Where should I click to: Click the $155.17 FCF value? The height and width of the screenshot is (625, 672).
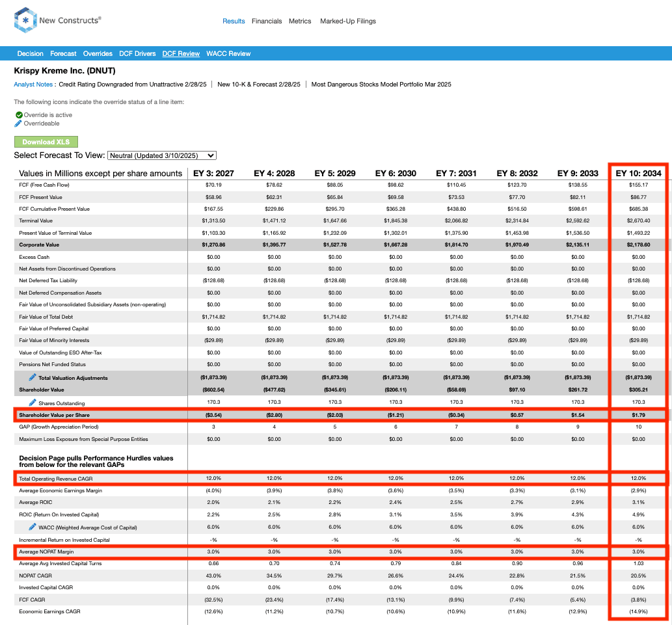(x=638, y=185)
